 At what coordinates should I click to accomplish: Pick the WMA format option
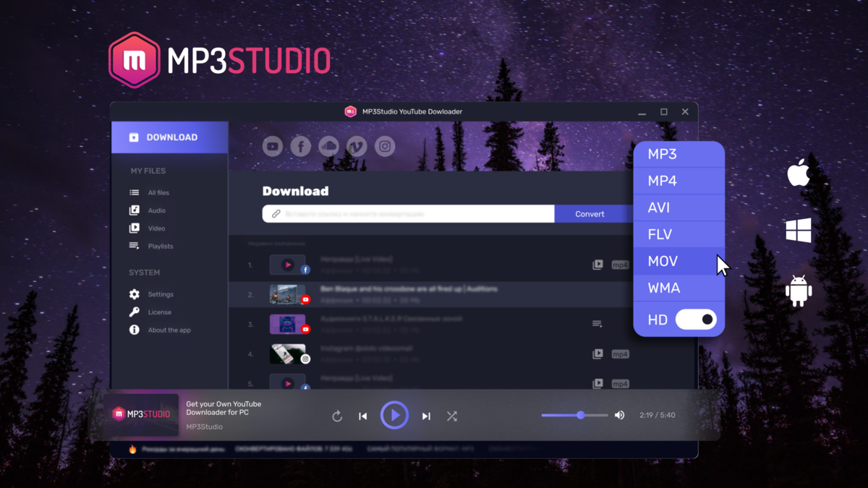point(664,288)
